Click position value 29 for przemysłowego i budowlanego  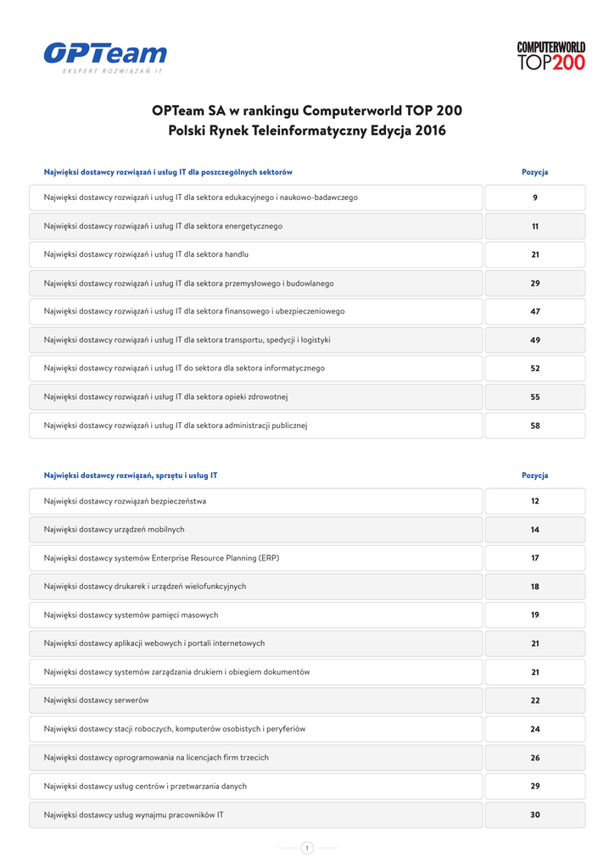point(535,283)
